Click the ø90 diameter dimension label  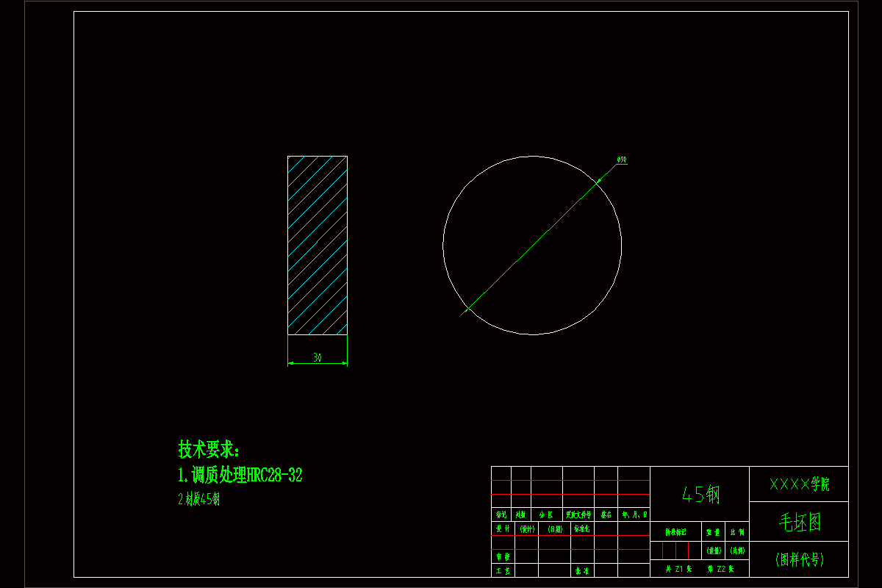point(622,159)
